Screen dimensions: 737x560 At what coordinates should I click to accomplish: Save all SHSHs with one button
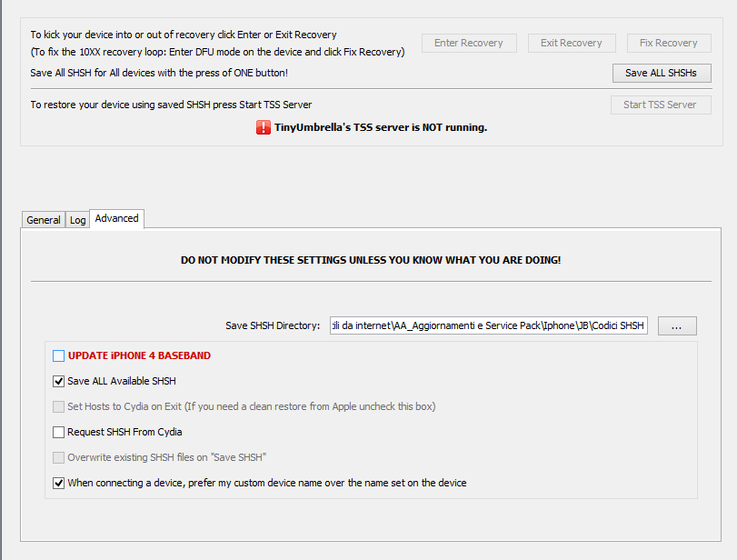662,73
